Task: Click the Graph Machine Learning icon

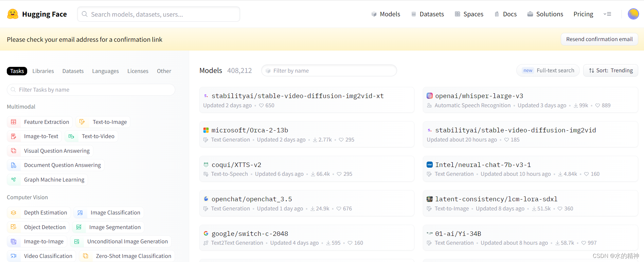Action: point(14,180)
